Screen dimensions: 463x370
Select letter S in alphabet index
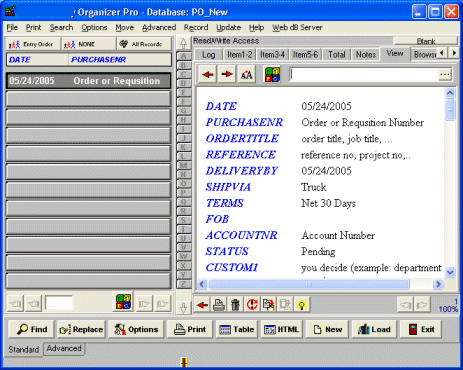183,220
